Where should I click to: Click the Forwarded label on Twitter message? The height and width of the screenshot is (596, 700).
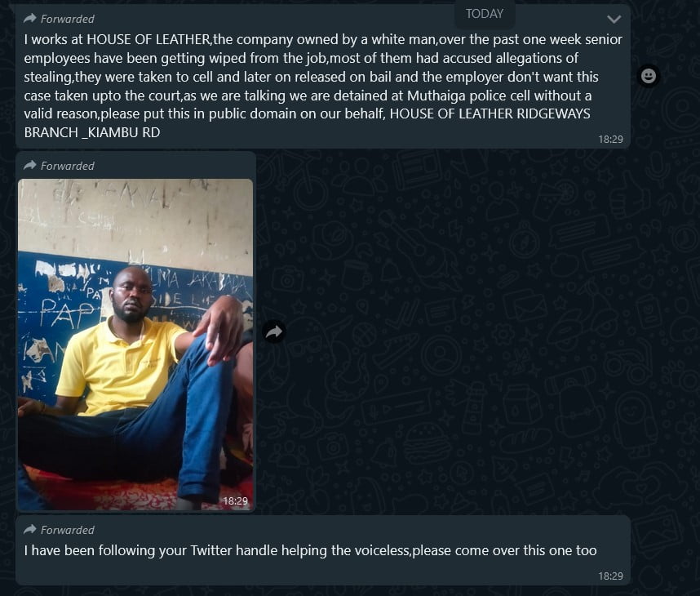click(68, 530)
